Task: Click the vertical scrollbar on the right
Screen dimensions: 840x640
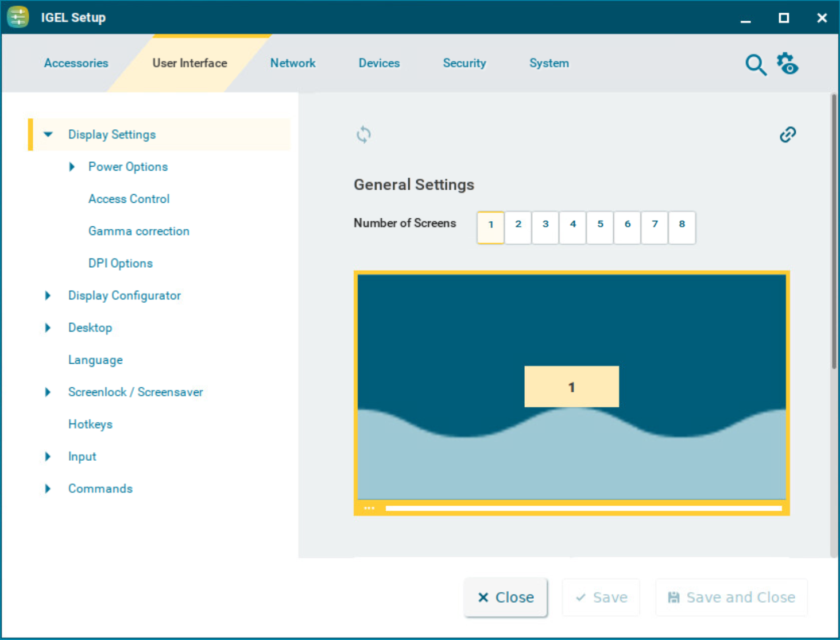Action: tap(834, 230)
